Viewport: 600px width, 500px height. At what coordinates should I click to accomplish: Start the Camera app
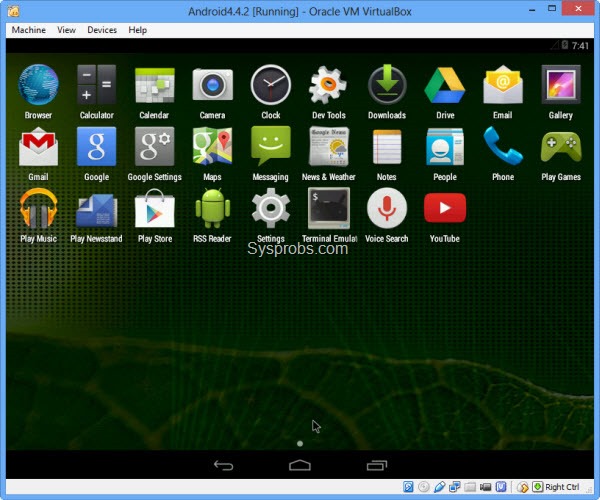(213, 85)
